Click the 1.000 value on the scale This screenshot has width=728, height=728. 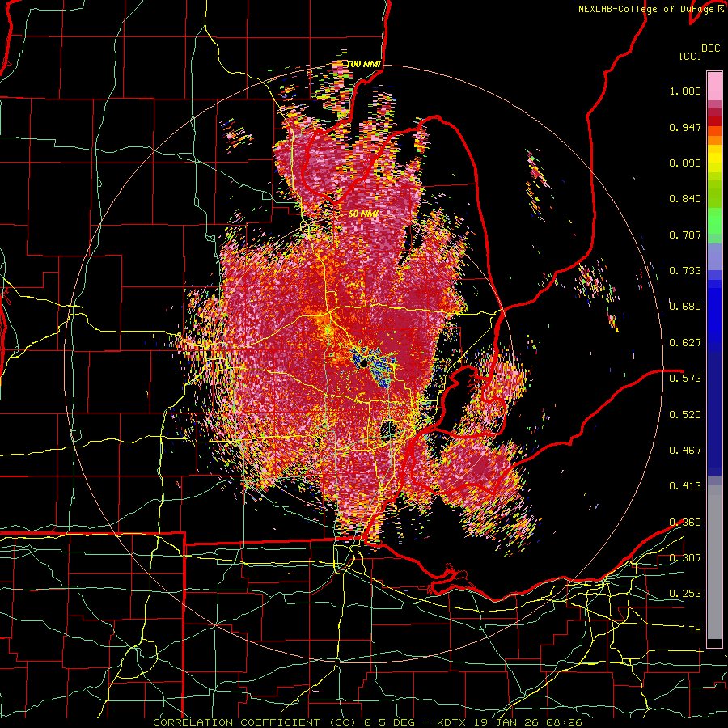(685, 91)
